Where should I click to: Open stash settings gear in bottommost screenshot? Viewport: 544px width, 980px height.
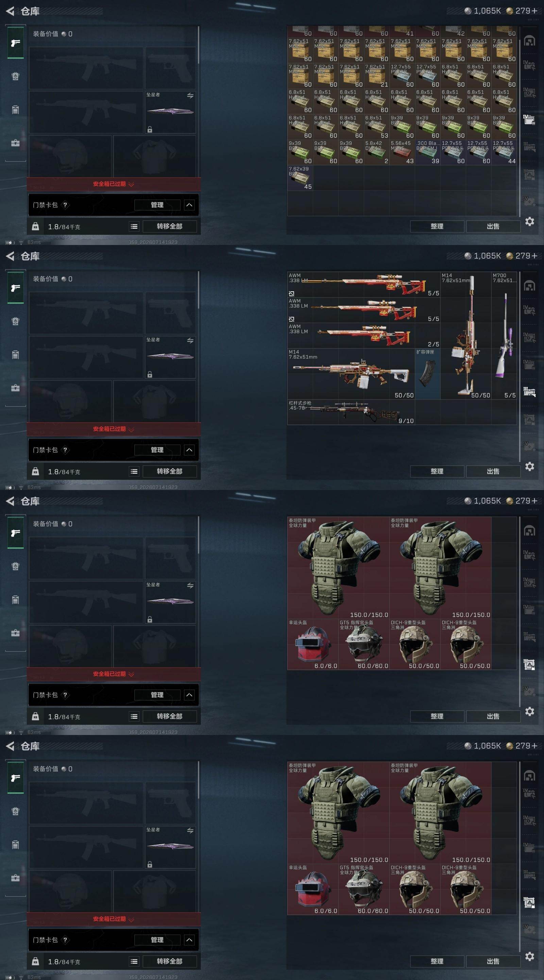pyautogui.click(x=530, y=957)
